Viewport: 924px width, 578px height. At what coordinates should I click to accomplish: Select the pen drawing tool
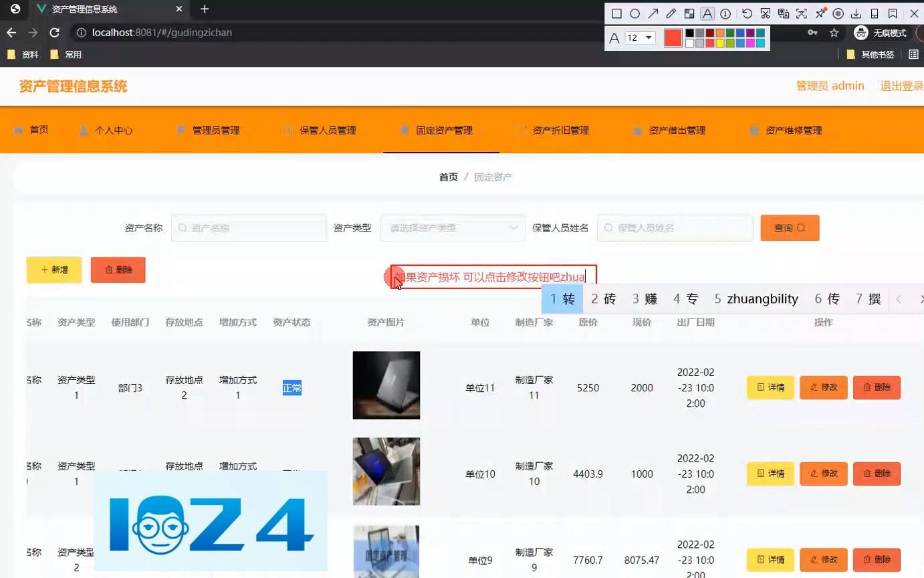pyautogui.click(x=671, y=13)
